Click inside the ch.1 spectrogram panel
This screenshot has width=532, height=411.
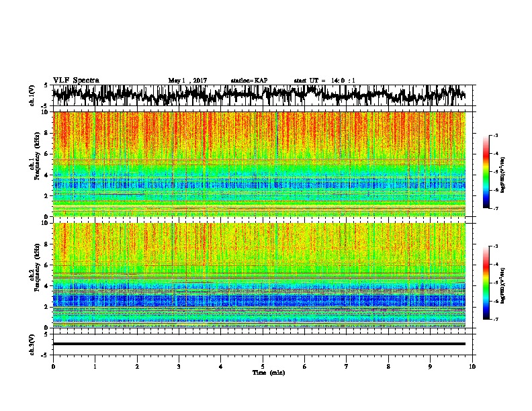(x=259, y=164)
